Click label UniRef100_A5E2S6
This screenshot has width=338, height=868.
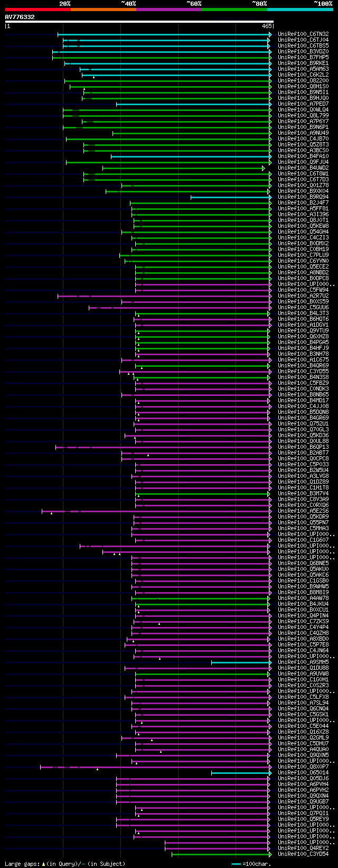click(303, 511)
